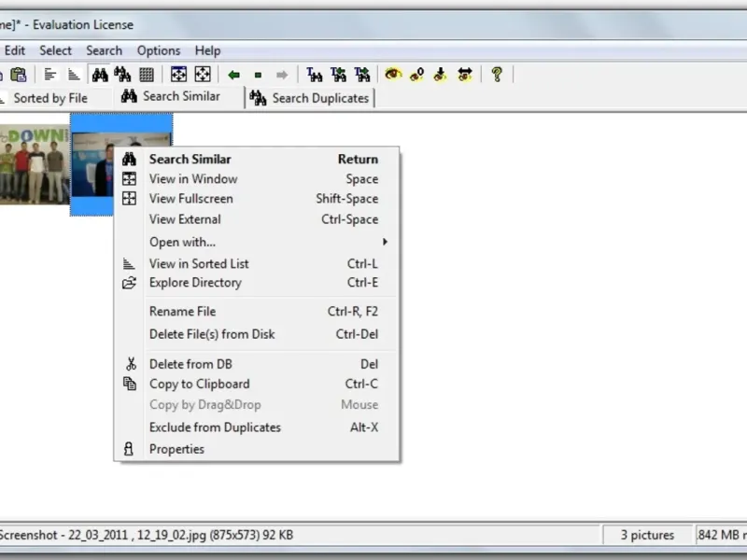Choose Exclude from Duplicates entry
The width and height of the screenshot is (747, 560).
(x=257, y=427)
